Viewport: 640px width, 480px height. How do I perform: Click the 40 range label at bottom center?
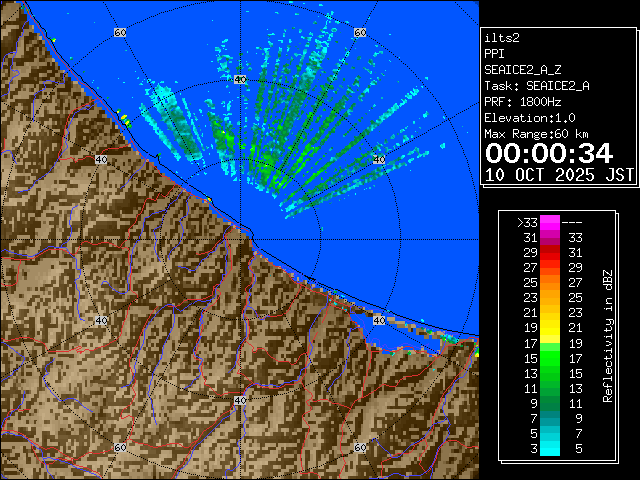(239, 400)
